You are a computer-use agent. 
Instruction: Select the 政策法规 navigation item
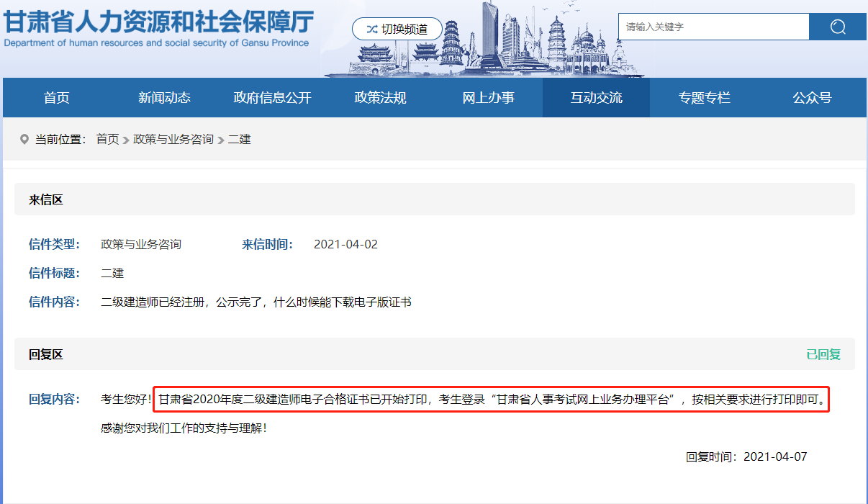pos(380,97)
